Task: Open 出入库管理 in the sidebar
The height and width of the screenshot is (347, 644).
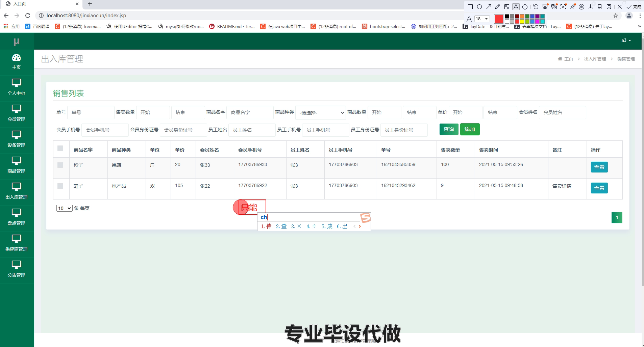Action: tap(16, 192)
